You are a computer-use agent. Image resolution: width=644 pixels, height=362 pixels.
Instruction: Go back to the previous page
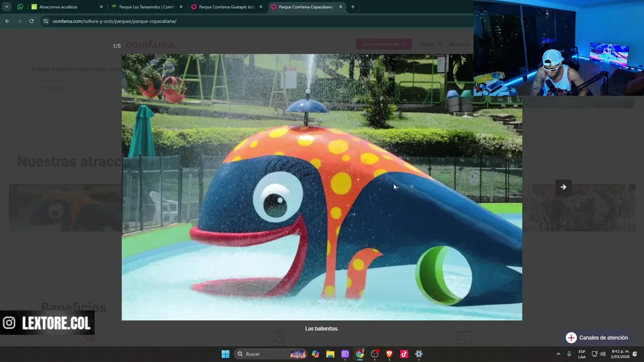point(7,21)
